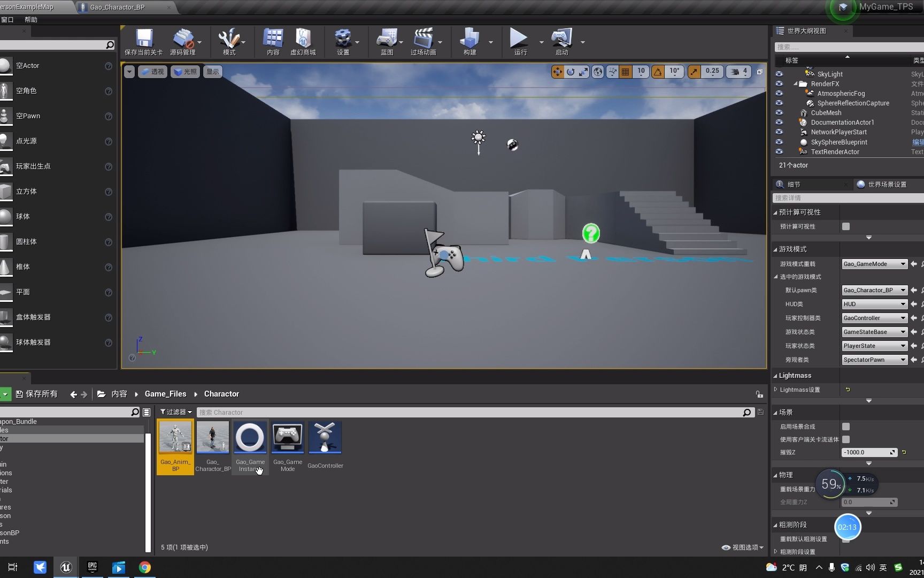The height and width of the screenshot is (578, 924).
Task: Adjust the viewport camera speed 0.25 control
Action: coord(712,71)
